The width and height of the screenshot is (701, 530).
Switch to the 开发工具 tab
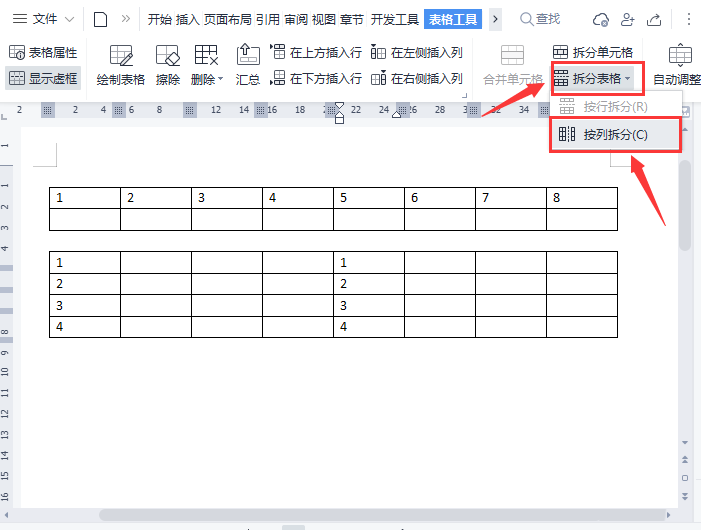coord(395,19)
